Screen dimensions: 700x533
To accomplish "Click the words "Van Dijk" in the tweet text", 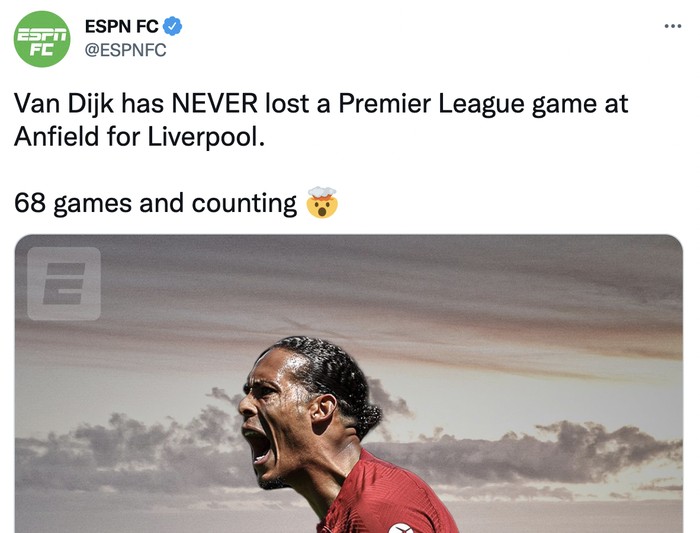I will point(58,104).
